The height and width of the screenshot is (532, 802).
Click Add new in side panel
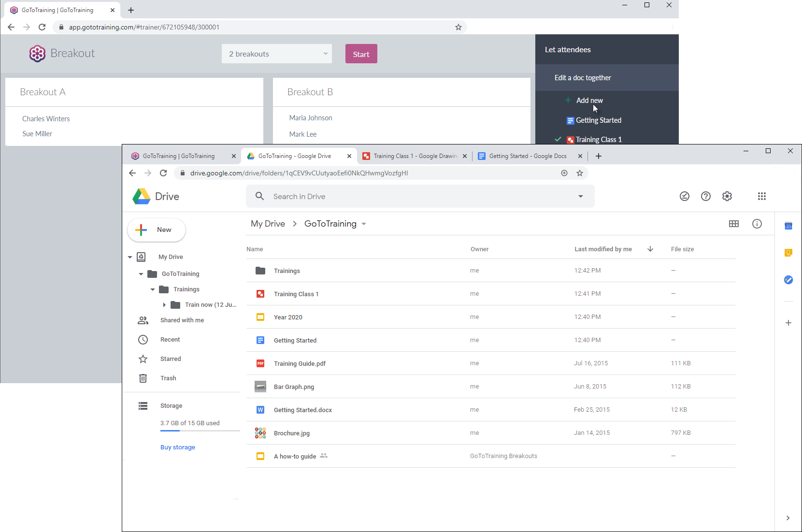pyautogui.click(x=589, y=101)
